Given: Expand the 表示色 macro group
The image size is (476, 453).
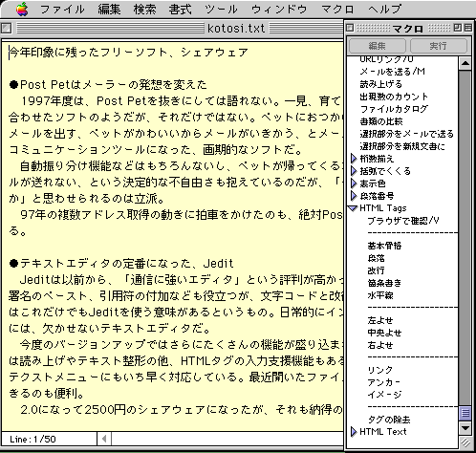Looking at the screenshot, I should tap(354, 183).
